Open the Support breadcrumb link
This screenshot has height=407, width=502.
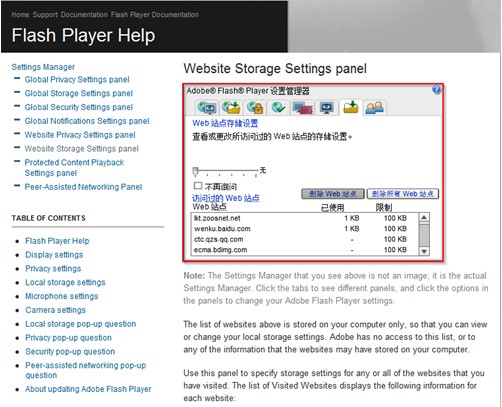pos(45,15)
